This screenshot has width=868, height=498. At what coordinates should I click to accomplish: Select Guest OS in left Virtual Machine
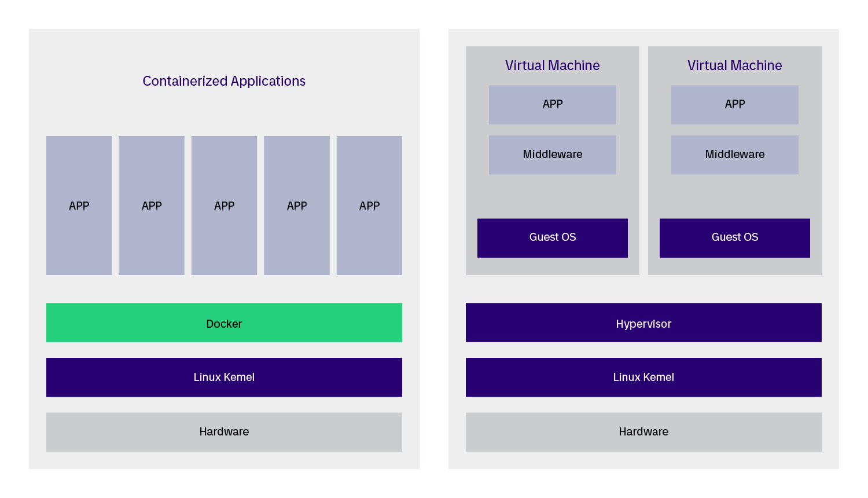[x=552, y=237]
